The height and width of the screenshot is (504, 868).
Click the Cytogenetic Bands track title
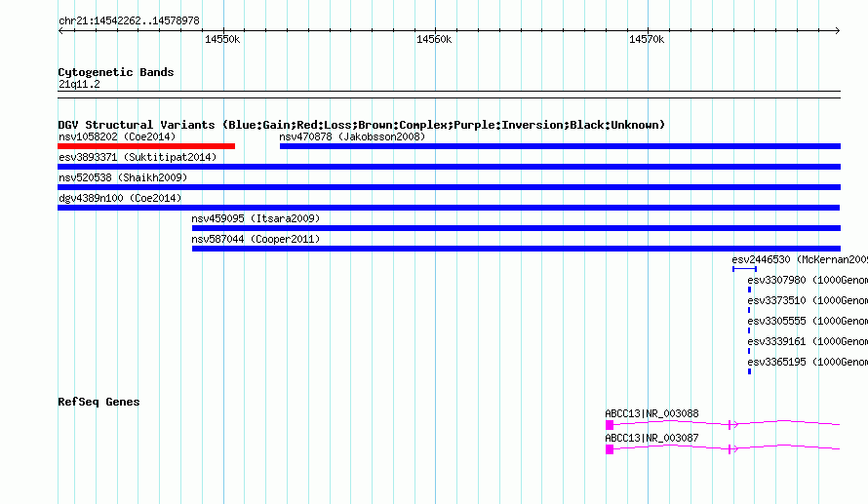coord(116,72)
